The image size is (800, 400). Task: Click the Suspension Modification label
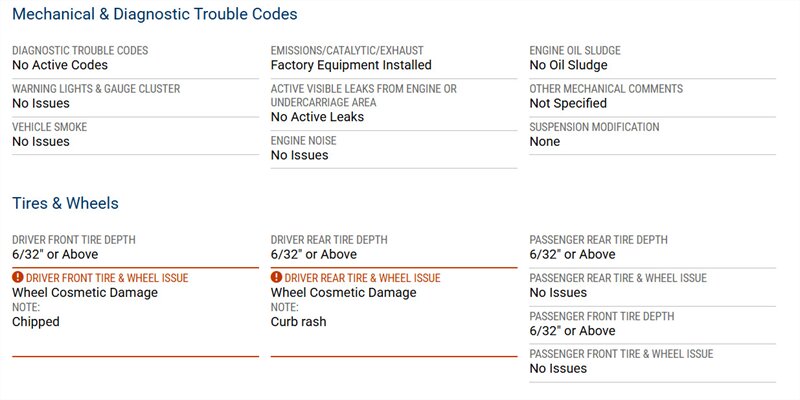click(x=594, y=127)
